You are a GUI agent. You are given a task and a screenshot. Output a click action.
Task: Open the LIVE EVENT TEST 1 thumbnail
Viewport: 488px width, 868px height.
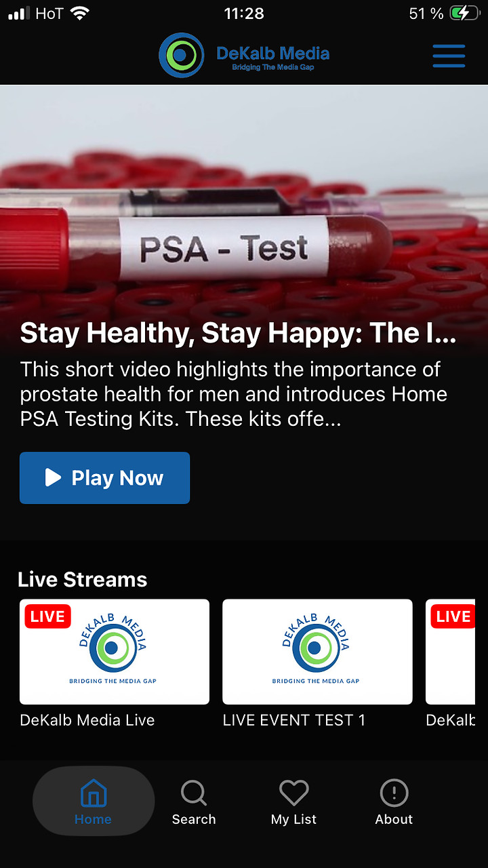click(317, 652)
